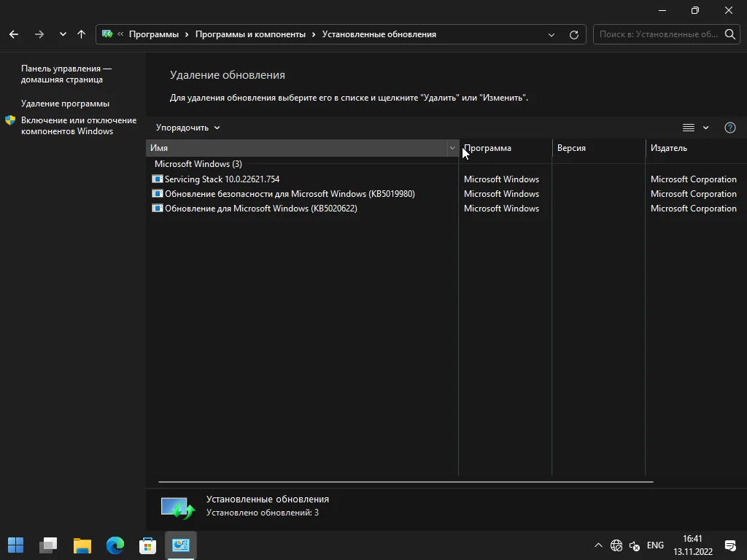Open Microsoft Edge from taskbar
Viewport: 747px width, 560px height.
(115, 545)
